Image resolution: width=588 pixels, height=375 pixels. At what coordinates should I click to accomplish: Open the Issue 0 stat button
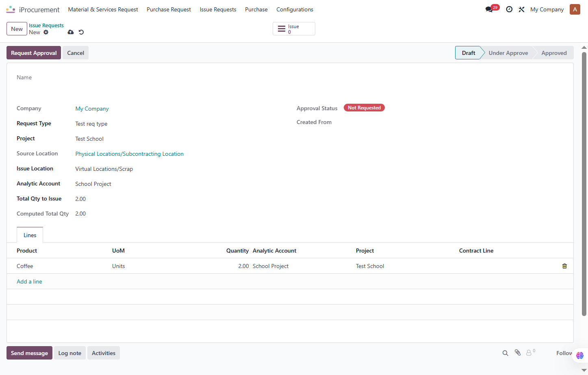tap(294, 29)
